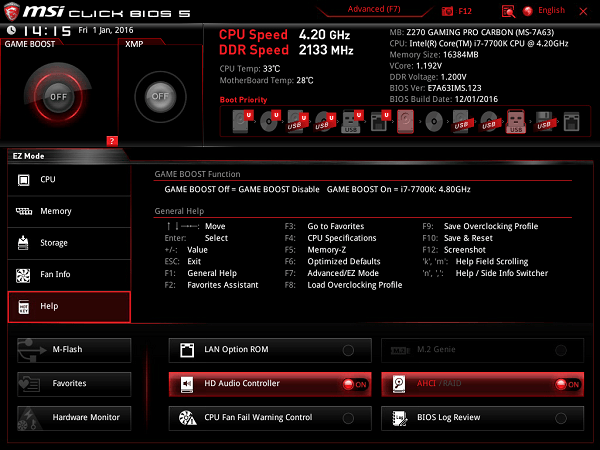Select the UEFI network boot device icon
The height and width of the screenshot is (450, 600).
click(380, 121)
